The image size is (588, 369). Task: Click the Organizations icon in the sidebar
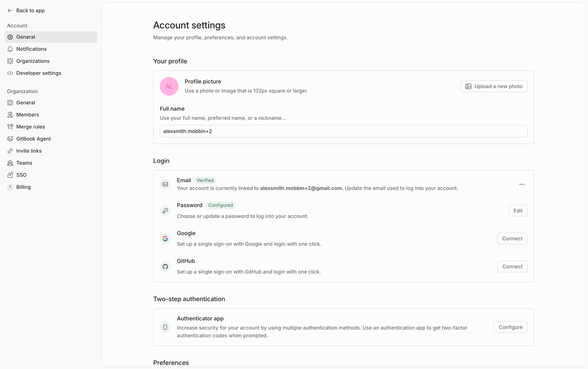pos(10,61)
